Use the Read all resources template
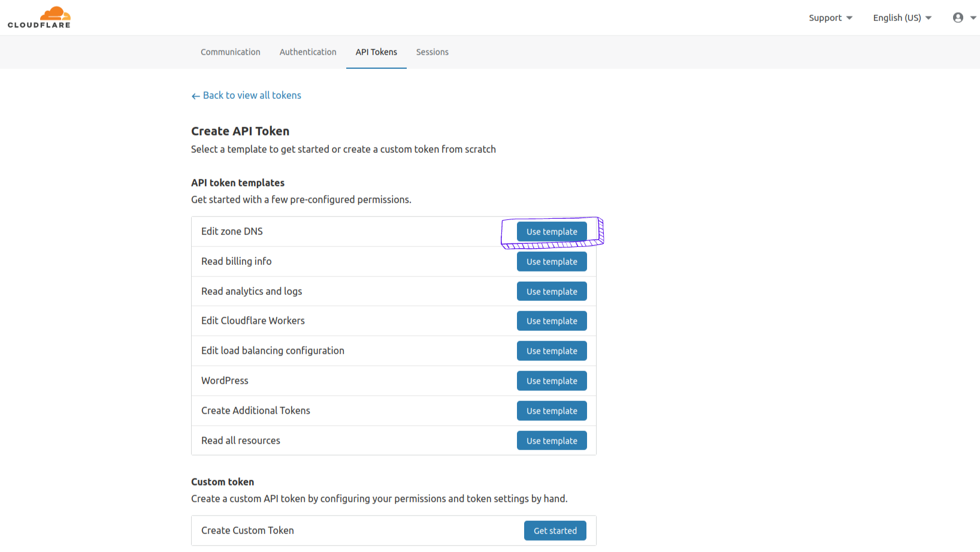The image size is (980, 552). 551,441
